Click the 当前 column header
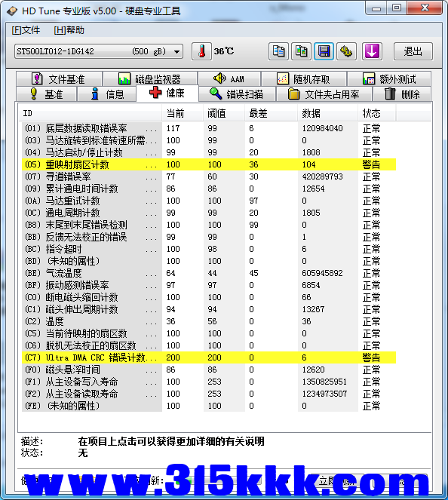Viewport: 448px width, 500px height. pyautogui.click(x=184, y=113)
